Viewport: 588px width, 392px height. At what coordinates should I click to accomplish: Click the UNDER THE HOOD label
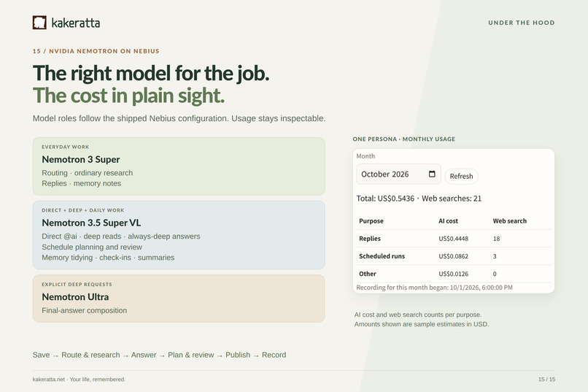522,23
